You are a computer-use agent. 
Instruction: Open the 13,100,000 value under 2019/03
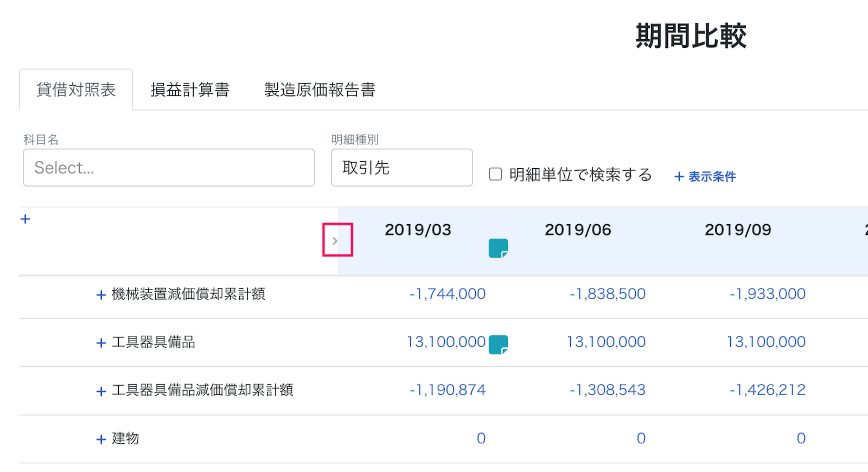coord(446,342)
